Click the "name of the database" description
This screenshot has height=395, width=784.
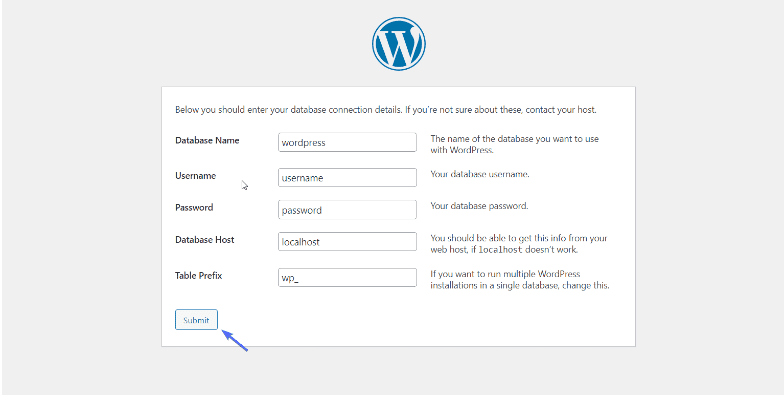point(514,144)
